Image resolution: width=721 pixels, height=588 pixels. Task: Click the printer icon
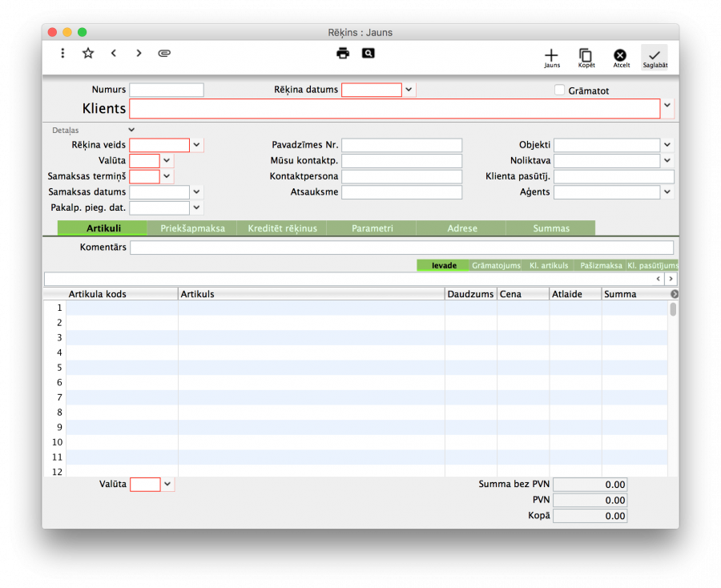343,54
